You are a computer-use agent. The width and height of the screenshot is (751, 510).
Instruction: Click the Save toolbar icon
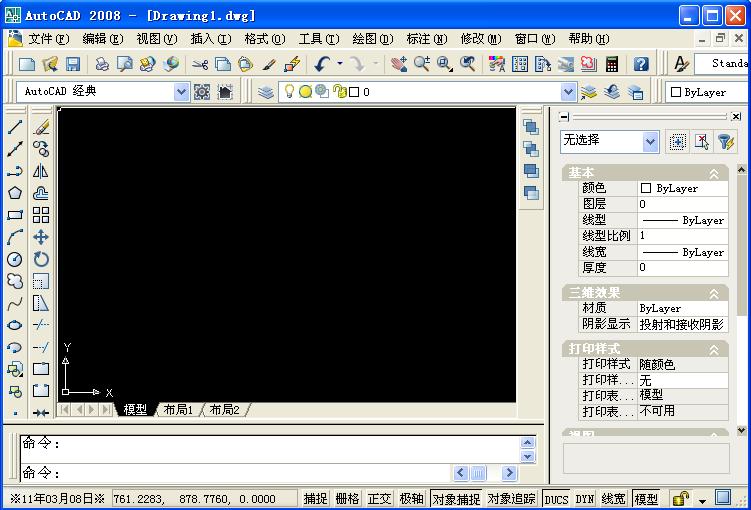coord(73,64)
